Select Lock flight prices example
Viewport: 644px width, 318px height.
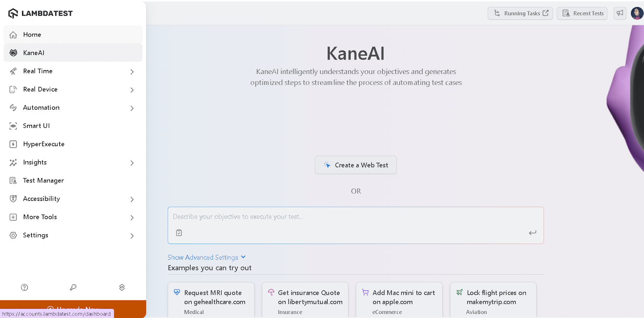pos(493,300)
